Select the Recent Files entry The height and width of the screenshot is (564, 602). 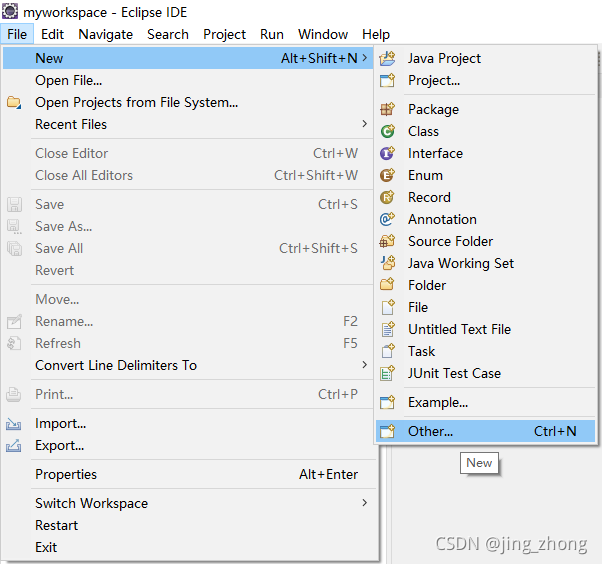click(x=188, y=124)
